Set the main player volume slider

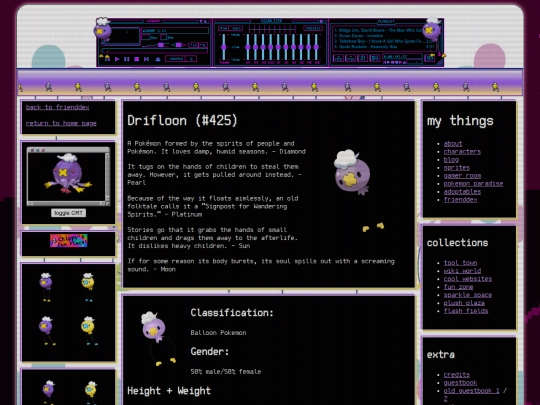tap(156, 45)
